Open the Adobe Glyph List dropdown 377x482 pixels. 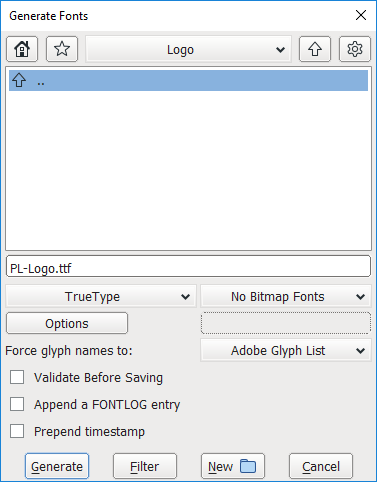(x=286, y=350)
